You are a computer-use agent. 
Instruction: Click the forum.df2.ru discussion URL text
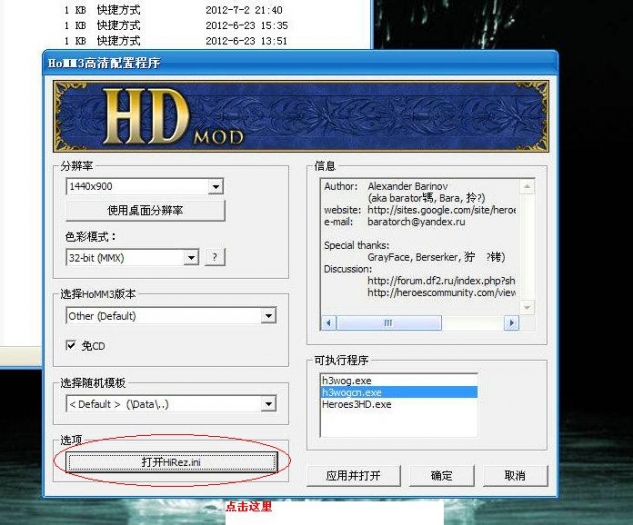click(441, 280)
